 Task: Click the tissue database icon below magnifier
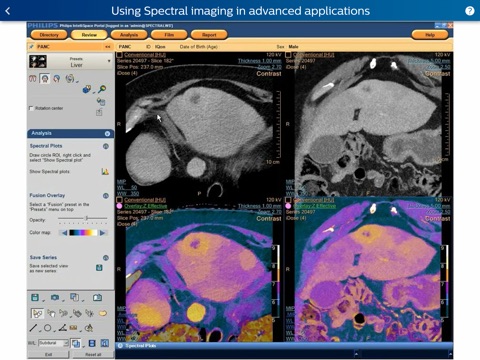101,102
